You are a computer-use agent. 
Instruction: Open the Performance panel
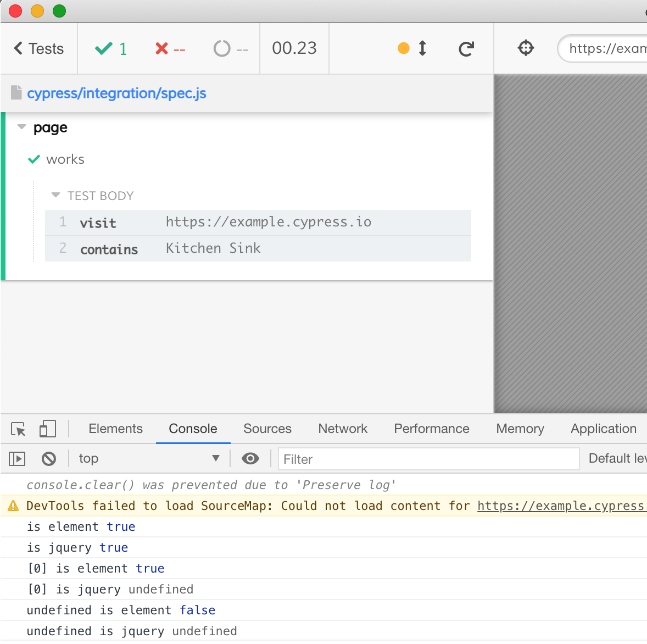click(431, 429)
